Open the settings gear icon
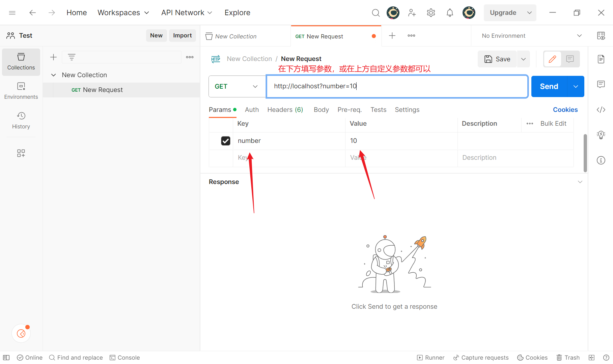The width and height of the screenshot is (613, 364). pos(431,13)
